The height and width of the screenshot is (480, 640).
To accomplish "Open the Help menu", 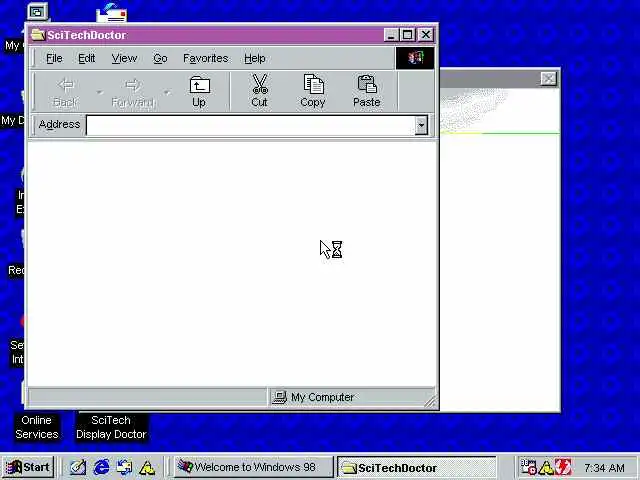I will pos(255,58).
